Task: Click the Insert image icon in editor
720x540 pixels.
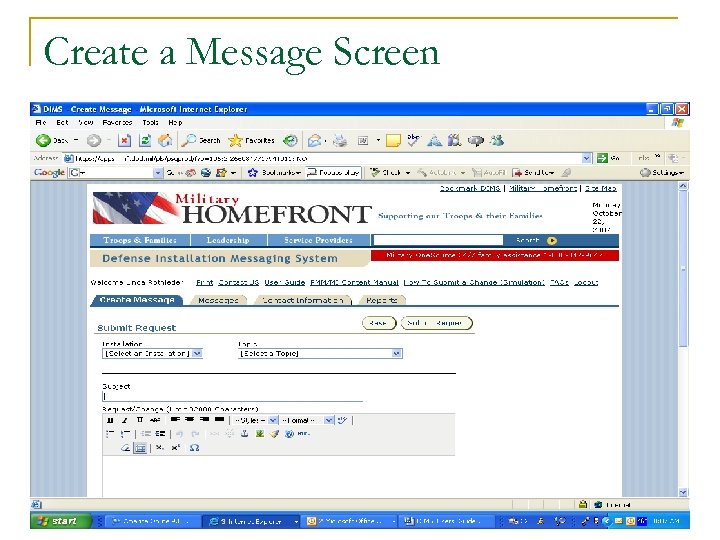Action: [x=260, y=433]
